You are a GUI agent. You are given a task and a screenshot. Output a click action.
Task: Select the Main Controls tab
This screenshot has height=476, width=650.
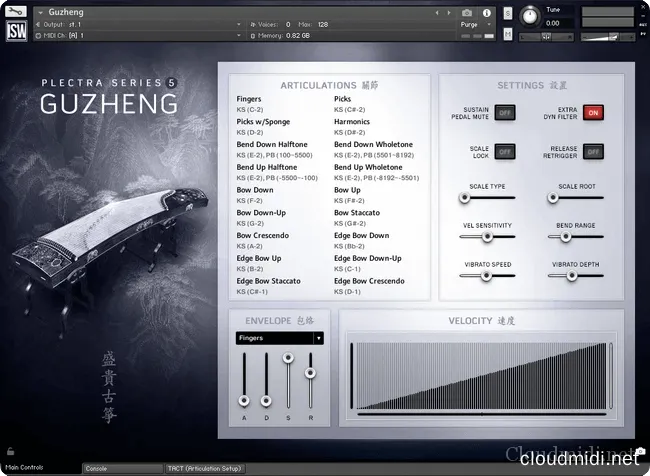pyautogui.click(x=25, y=468)
